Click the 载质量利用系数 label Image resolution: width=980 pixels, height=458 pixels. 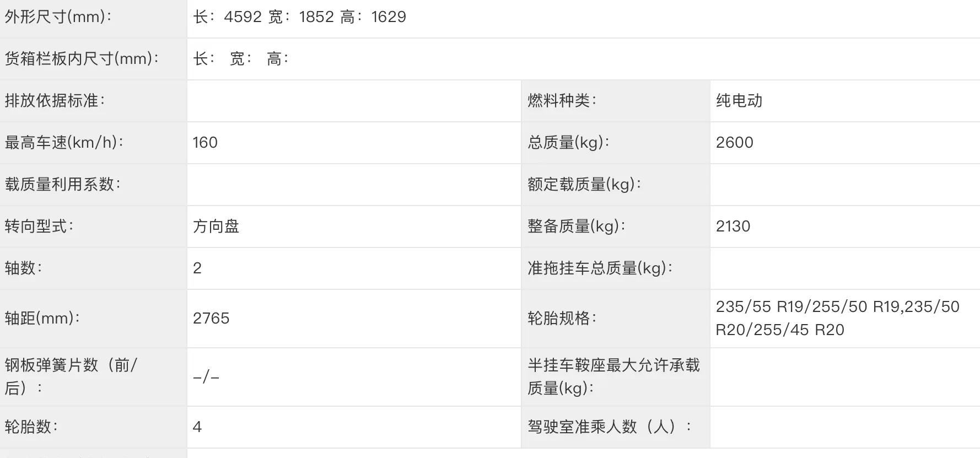coord(62,185)
